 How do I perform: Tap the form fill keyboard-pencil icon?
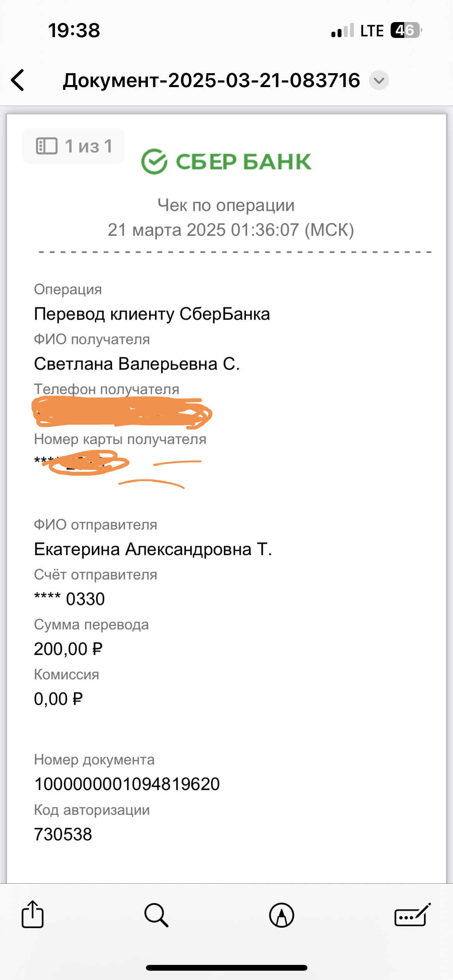(412, 915)
